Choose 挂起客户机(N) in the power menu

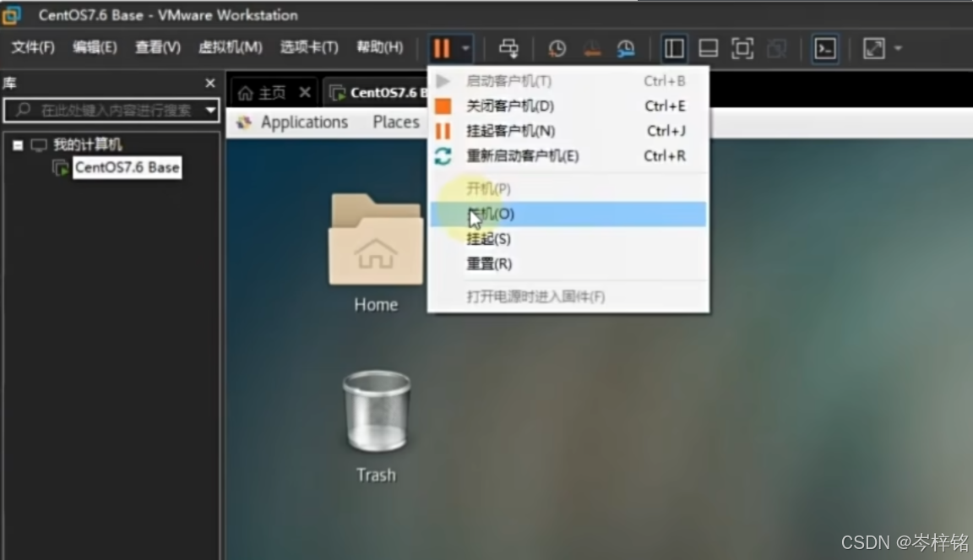click(x=568, y=131)
